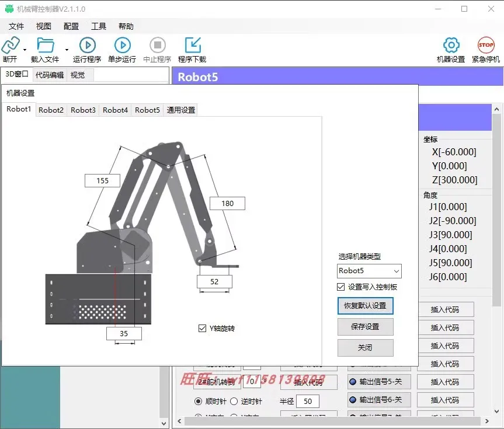The width and height of the screenshot is (504, 429).
Task: Click the right panel scrollbar down arrow
Action: pyautogui.click(x=496, y=411)
